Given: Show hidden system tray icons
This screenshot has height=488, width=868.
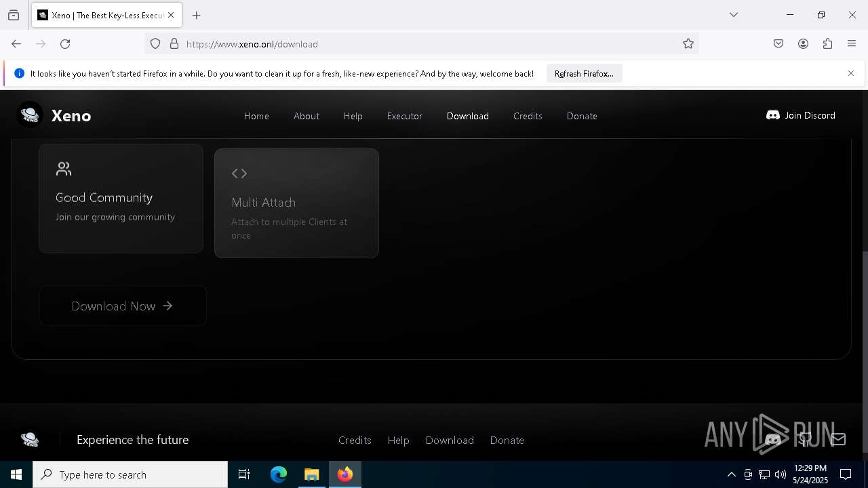Looking at the screenshot, I should [x=731, y=474].
